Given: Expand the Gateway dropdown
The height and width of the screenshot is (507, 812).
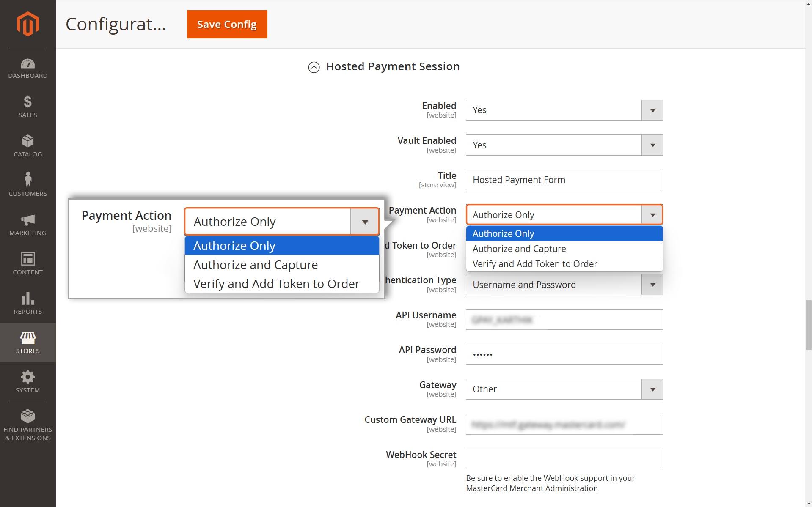Looking at the screenshot, I should 564,389.
